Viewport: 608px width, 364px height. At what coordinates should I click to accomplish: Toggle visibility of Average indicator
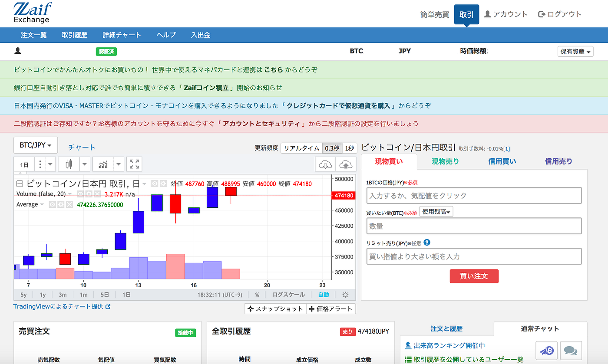[53, 204]
